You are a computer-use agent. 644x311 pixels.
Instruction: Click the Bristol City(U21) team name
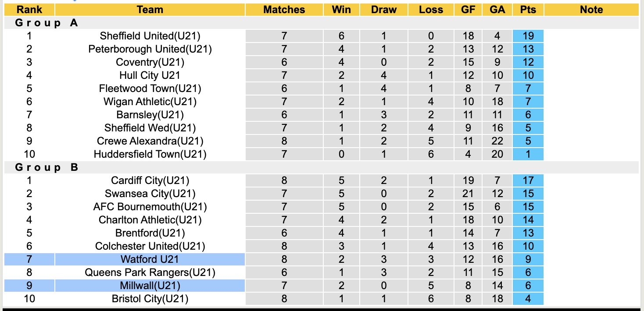point(150,299)
